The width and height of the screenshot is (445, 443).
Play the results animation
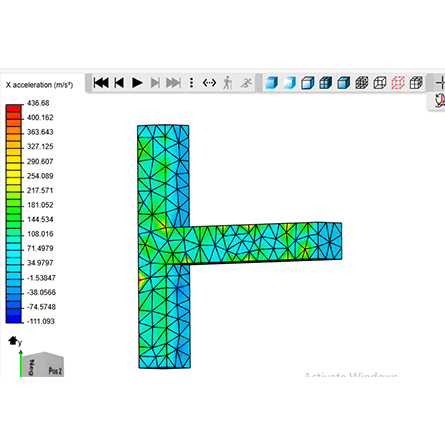click(x=137, y=82)
